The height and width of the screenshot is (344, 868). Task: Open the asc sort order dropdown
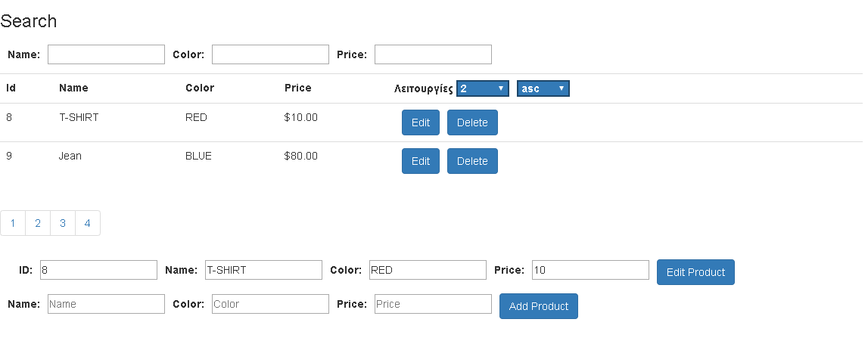(x=543, y=88)
